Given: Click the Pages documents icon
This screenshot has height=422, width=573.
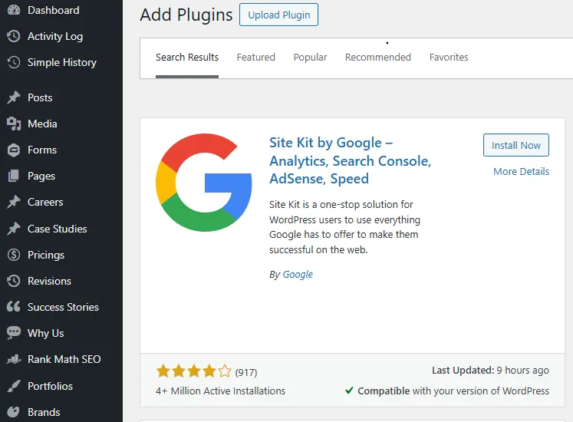Looking at the screenshot, I should click(14, 176).
